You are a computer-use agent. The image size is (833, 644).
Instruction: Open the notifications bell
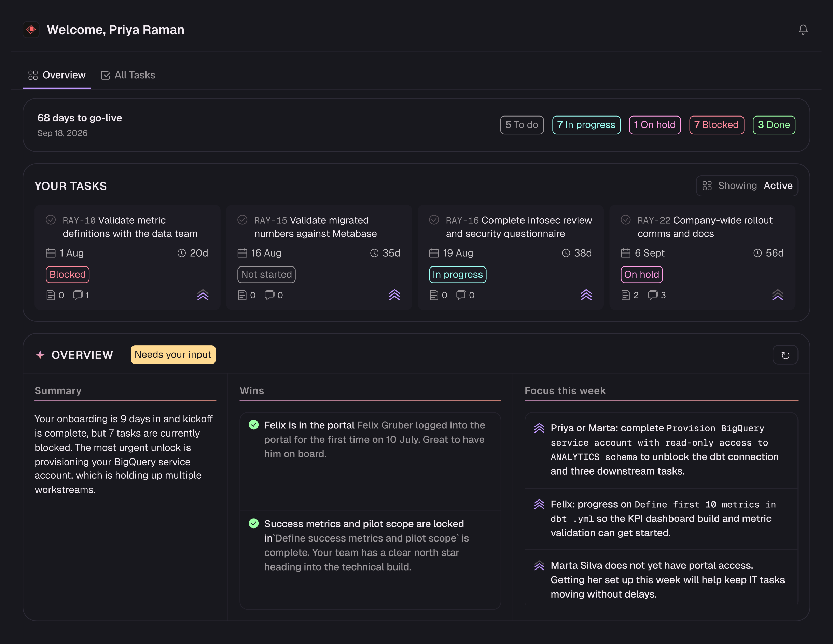point(803,30)
